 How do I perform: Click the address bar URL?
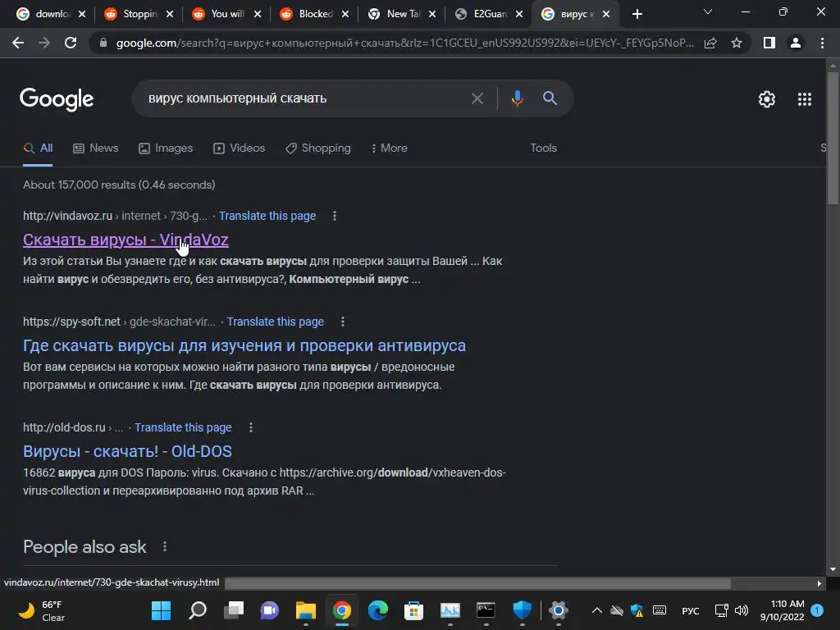pyautogui.click(x=404, y=43)
